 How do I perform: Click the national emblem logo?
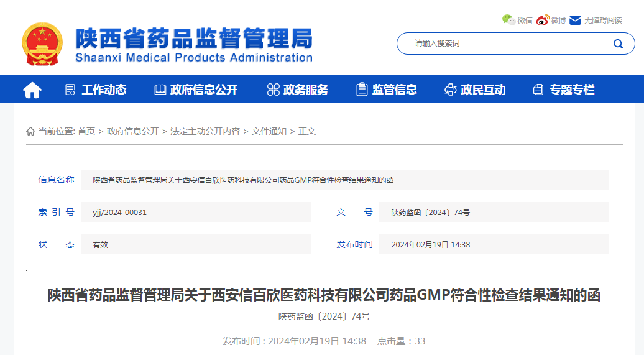click(x=42, y=44)
